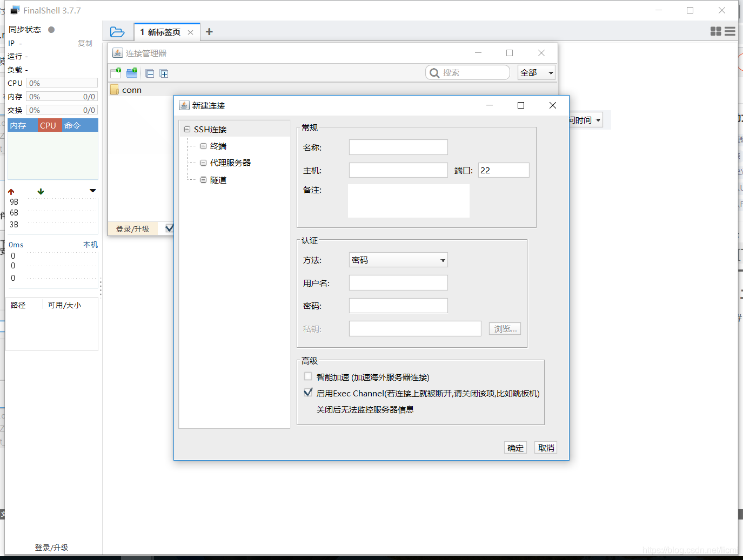The width and height of the screenshot is (743, 560).
Task: Close the 新建连接 dialog
Action: 553,105
